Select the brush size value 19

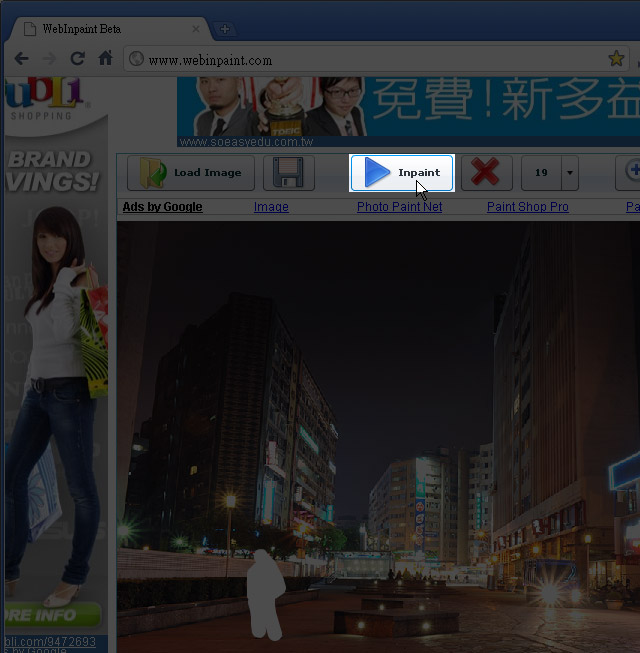(541, 173)
